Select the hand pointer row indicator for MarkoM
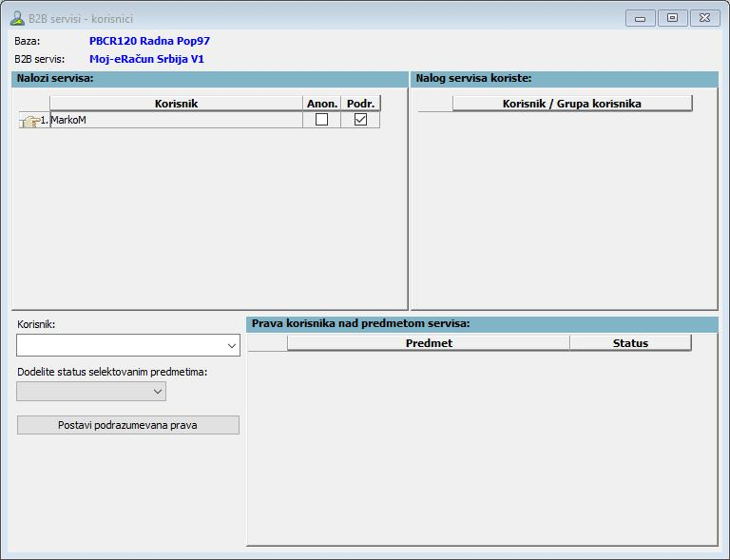The height and width of the screenshot is (560, 730). click(x=29, y=121)
